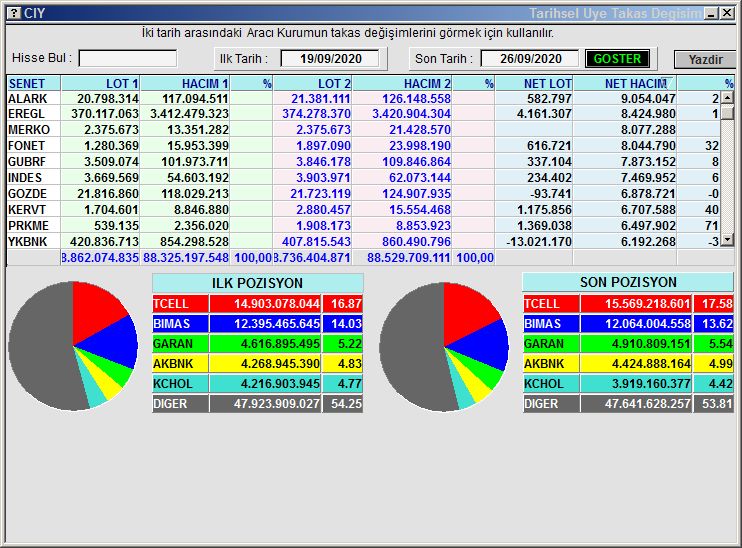This screenshot has height=548, width=742.
Task: Select the ALARK row in the table
Action: coord(363,98)
